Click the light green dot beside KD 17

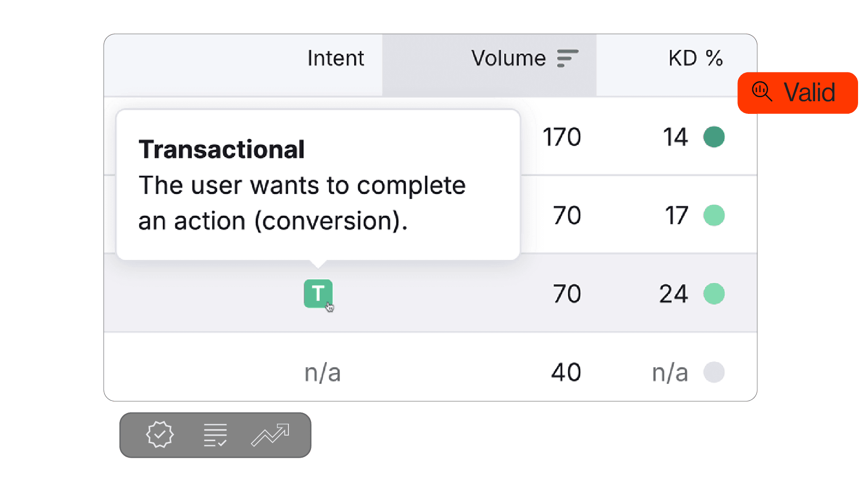point(714,215)
